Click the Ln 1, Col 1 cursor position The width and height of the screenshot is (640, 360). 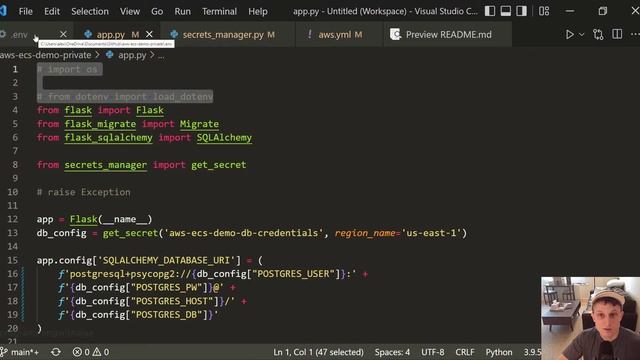point(318,352)
